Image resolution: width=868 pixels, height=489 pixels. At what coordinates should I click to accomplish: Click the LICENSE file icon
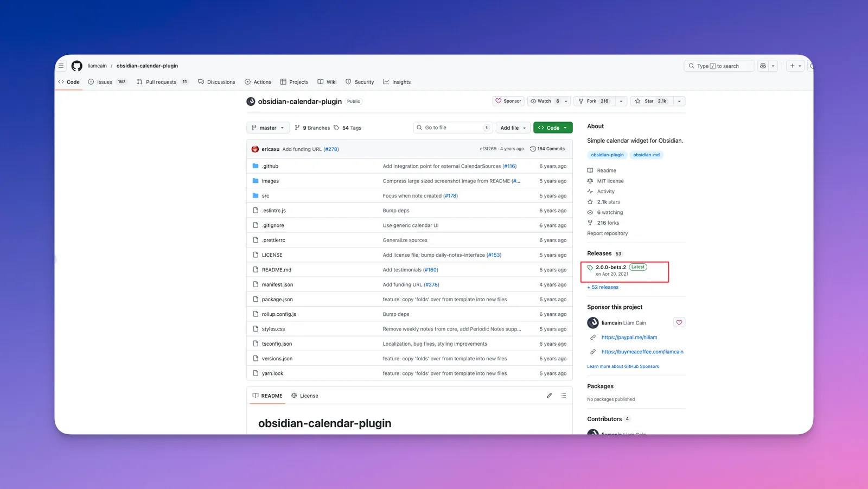(256, 255)
